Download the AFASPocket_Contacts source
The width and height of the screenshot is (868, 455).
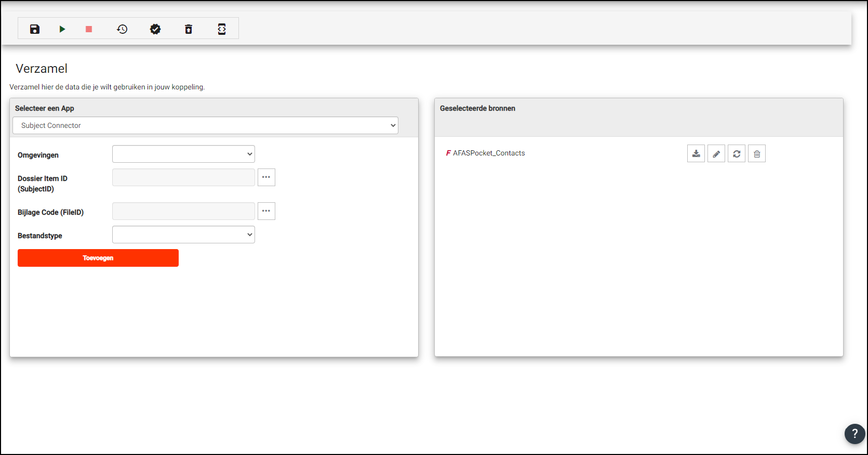click(696, 154)
